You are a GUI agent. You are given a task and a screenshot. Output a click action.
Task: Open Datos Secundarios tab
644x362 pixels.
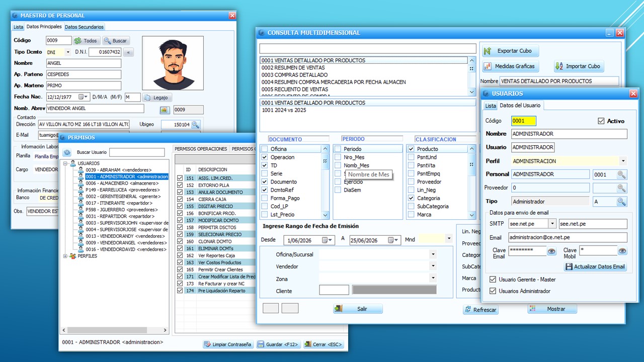[84, 27]
